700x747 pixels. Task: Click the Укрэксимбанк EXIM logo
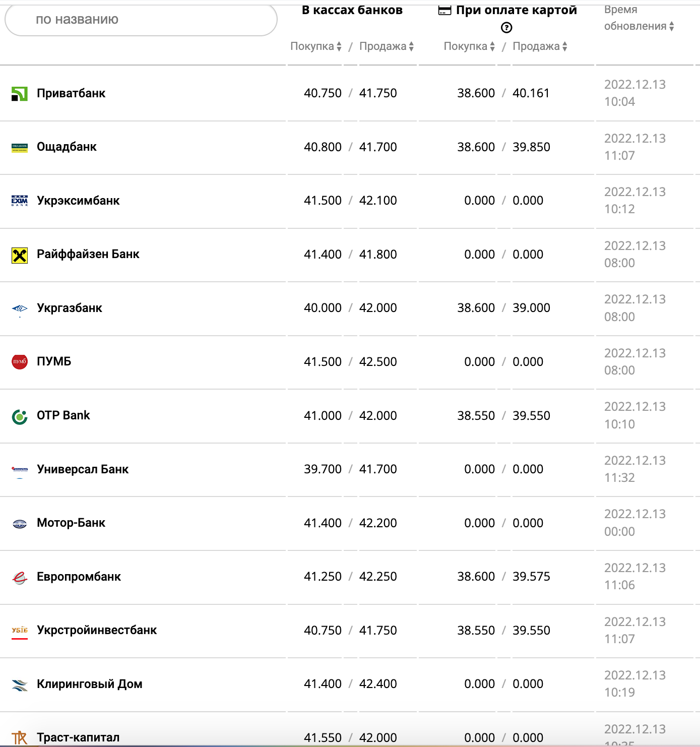[x=20, y=201]
